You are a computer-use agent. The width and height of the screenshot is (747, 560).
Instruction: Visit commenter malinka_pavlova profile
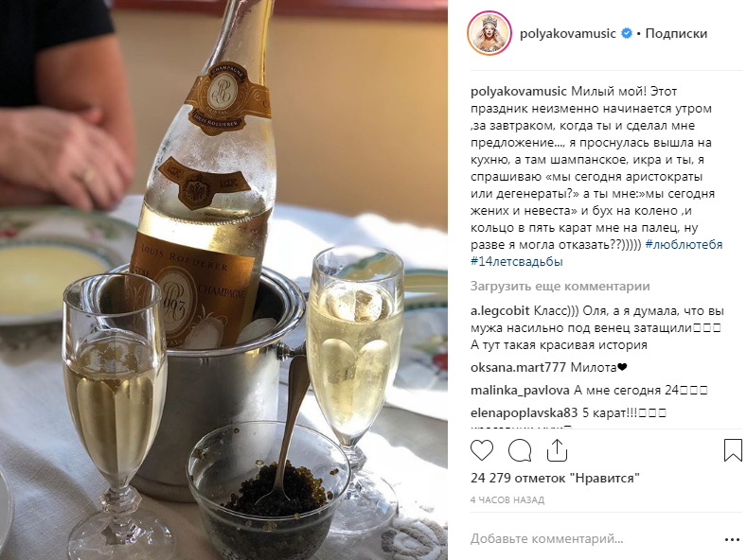point(520,391)
